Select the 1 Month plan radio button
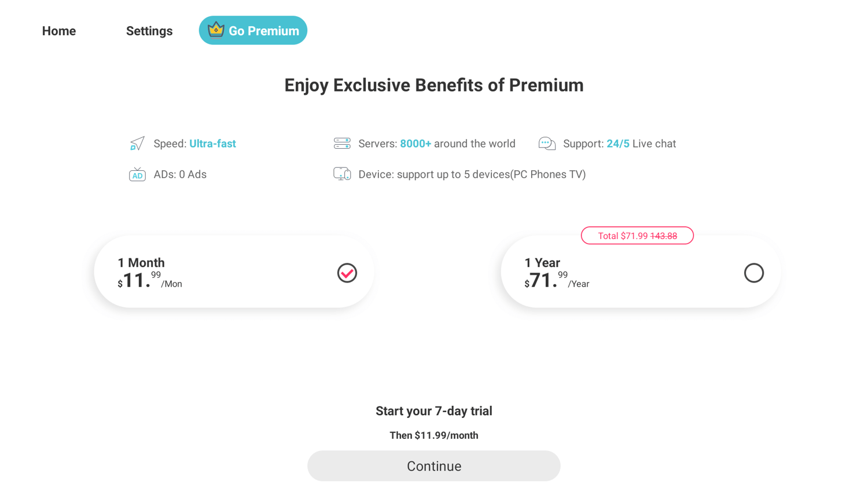This screenshot has width=868, height=488. click(x=347, y=273)
